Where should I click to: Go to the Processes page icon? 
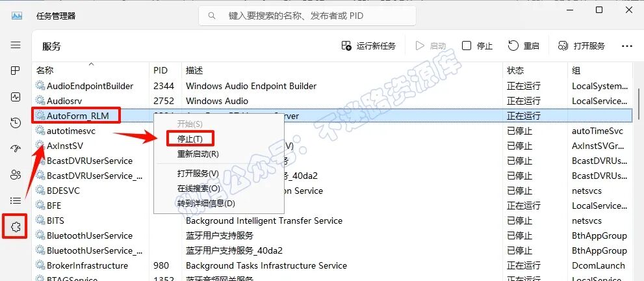pos(16,71)
